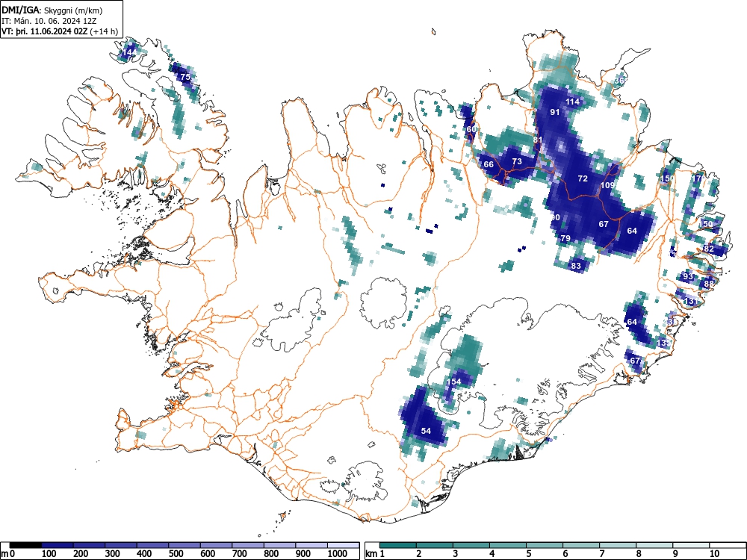Click the 'km 1' label starting the kilometre legend
Screen dimensions: 747x560
[x=375, y=554]
